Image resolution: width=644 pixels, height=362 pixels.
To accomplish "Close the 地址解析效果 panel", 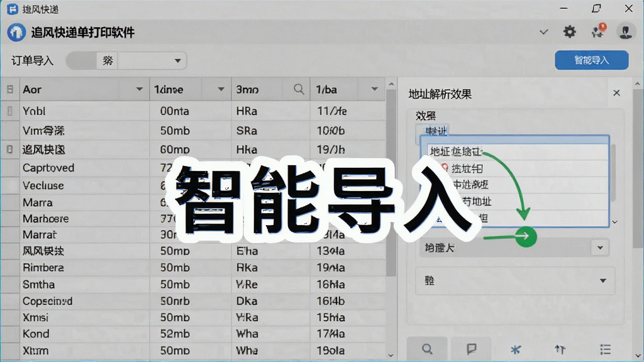I will [x=616, y=93].
